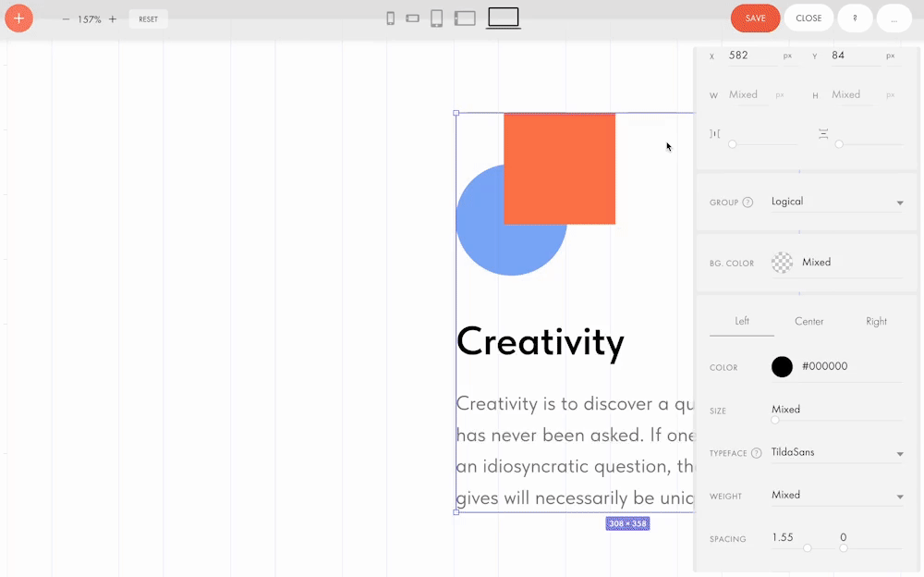Click the BG. Color checkered swatch

point(782,263)
